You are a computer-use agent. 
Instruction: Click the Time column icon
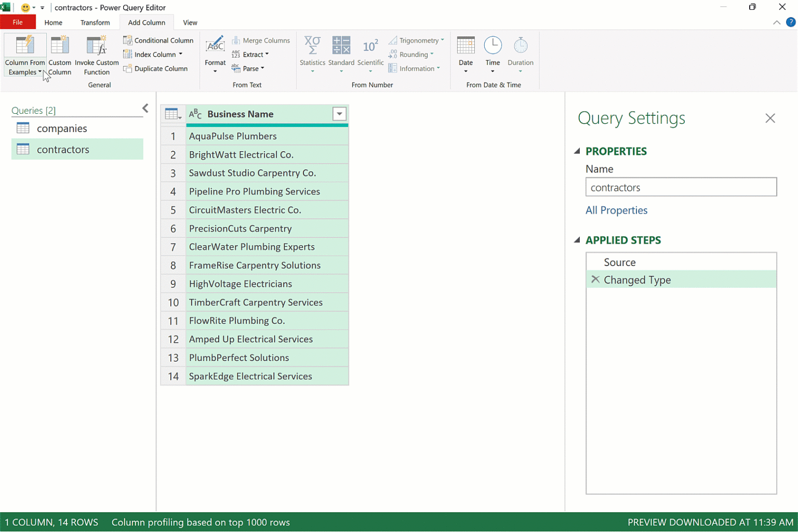click(493, 46)
